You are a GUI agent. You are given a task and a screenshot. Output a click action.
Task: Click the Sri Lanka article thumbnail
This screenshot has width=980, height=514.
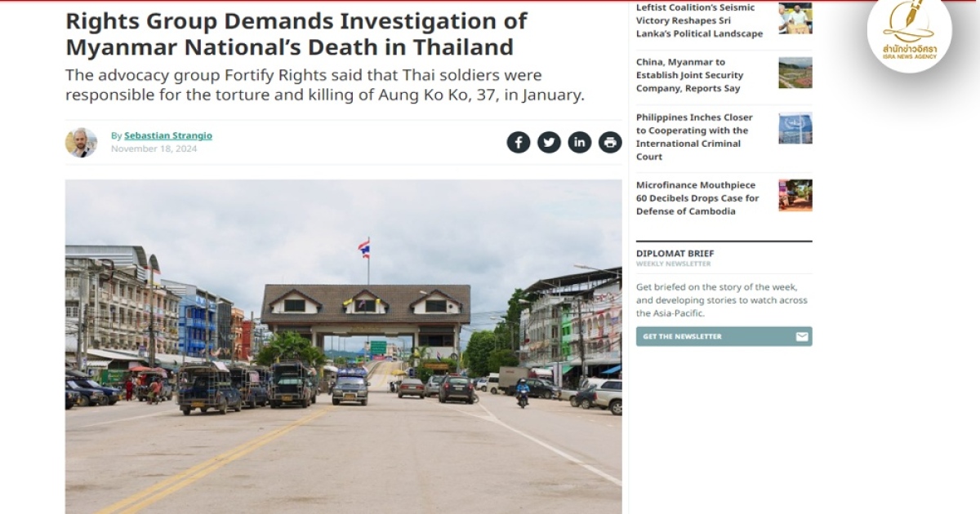click(x=795, y=19)
